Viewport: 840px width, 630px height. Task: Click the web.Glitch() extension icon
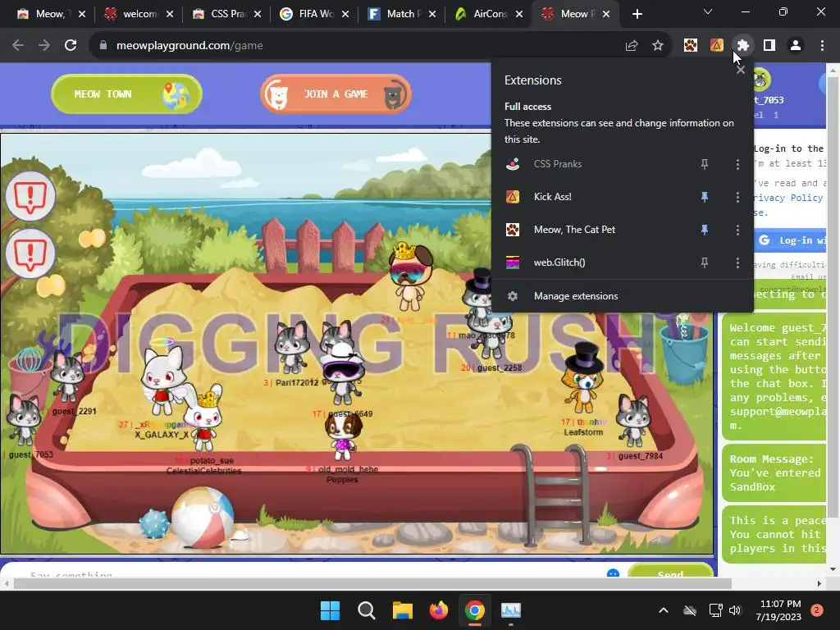tap(513, 262)
